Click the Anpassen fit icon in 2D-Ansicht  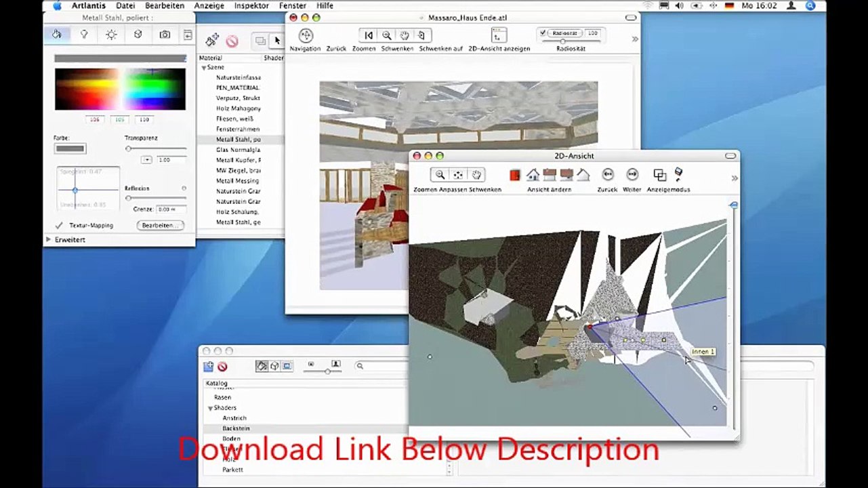click(x=458, y=175)
